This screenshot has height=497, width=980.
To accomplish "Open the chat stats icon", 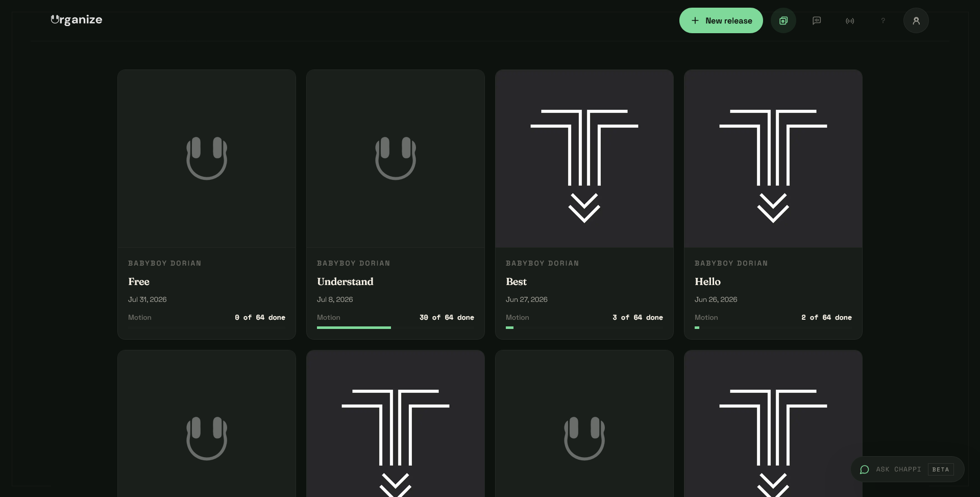I will [817, 20].
